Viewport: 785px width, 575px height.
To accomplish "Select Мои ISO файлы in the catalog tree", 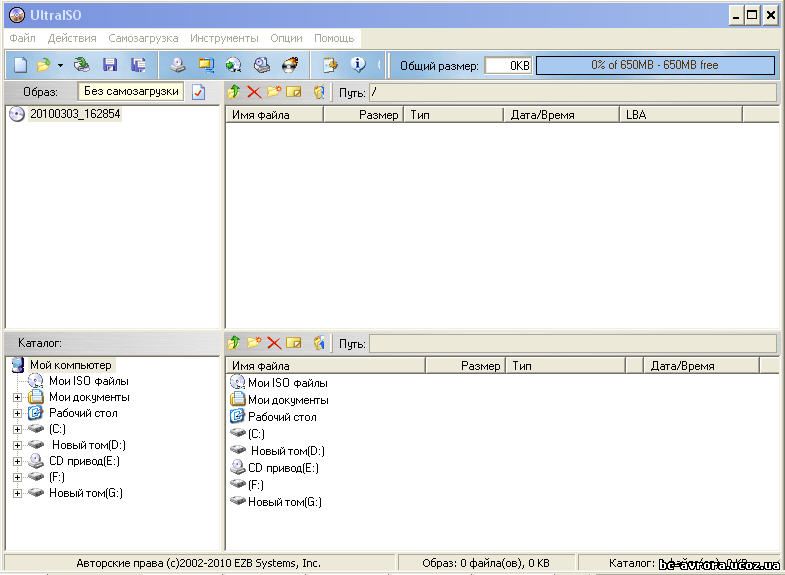I will (89, 381).
